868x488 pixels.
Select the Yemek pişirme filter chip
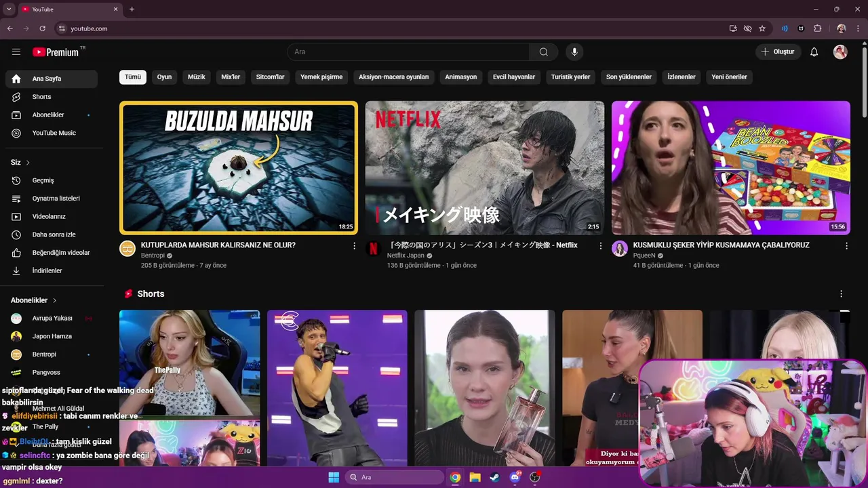pyautogui.click(x=321, y=77)
